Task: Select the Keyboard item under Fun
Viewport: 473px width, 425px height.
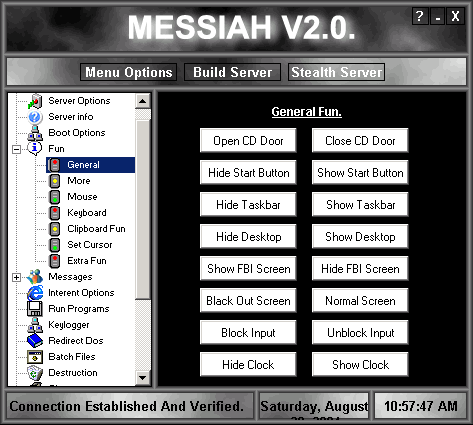Action: [x=87, y=213]
